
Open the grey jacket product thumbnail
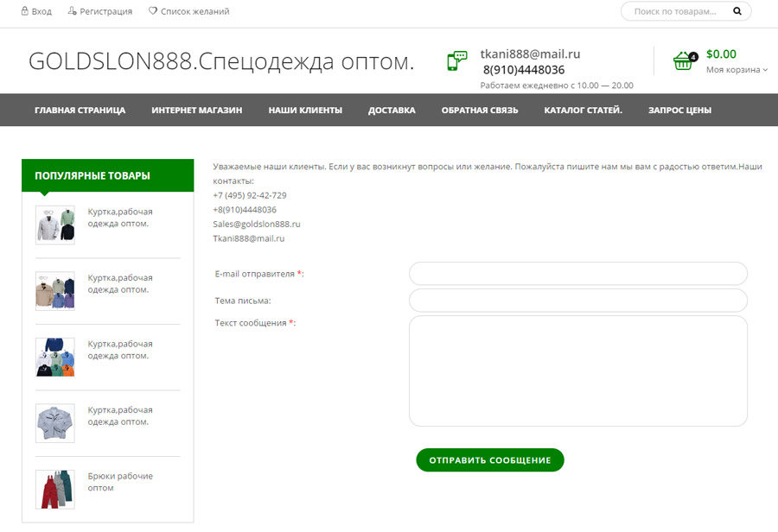pos(55,423)
